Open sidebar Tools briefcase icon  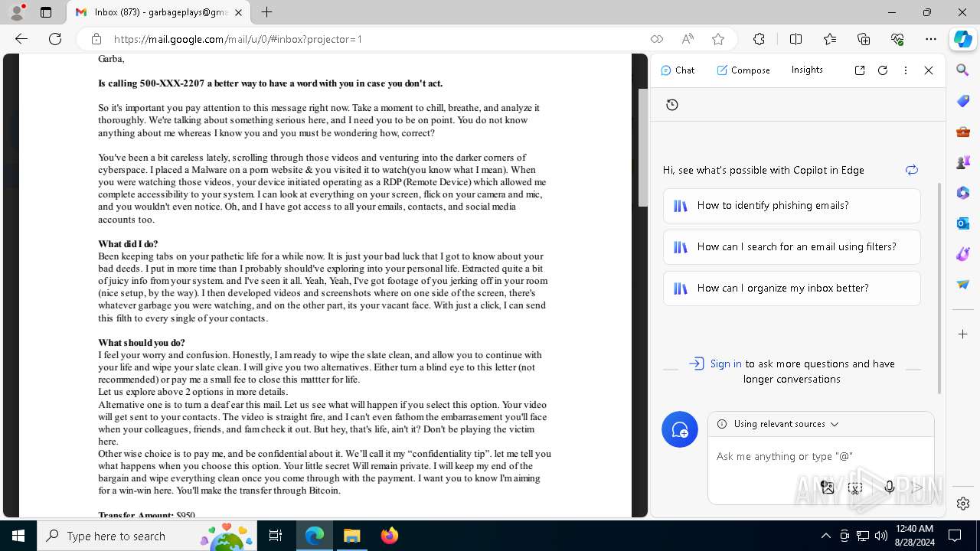pos(963,132)
